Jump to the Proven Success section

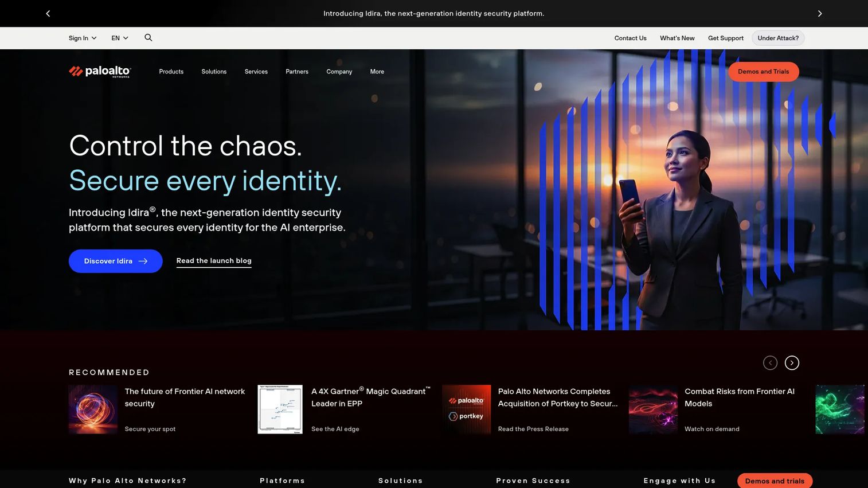(x=533, y=481)
